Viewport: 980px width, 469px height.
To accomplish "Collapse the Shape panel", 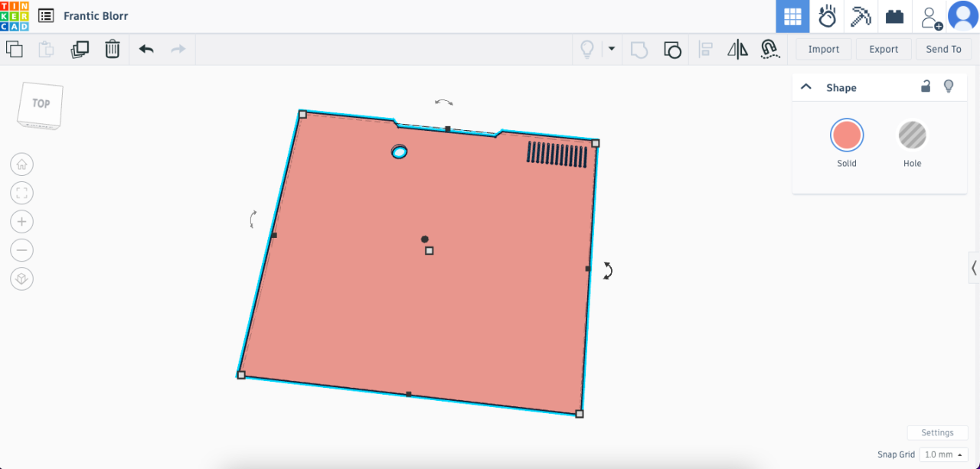I will point(806,87).
